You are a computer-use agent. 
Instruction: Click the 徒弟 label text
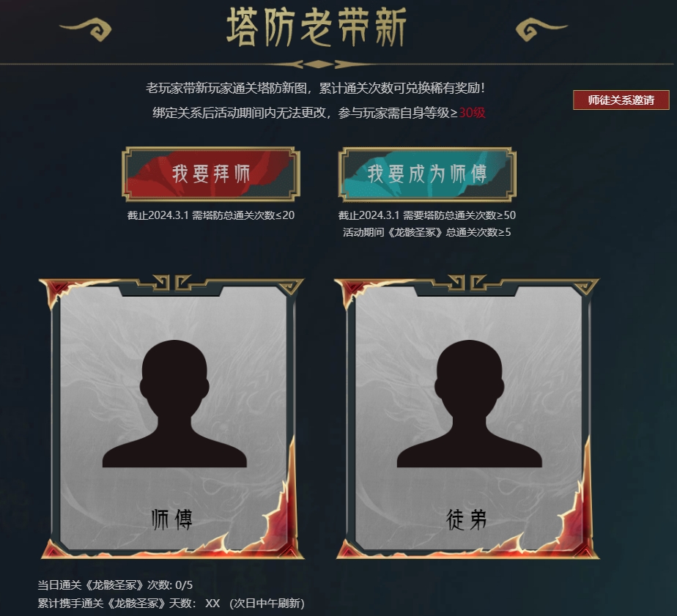click(466, 519)
